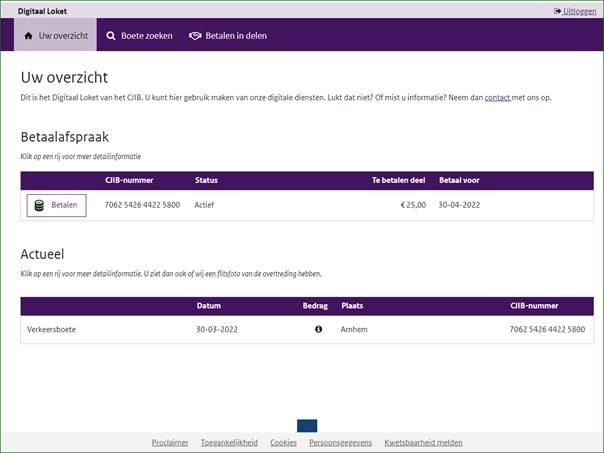Open the Verkeersboete row for details
Image resolution: width=604 pixels, height=453 pixels.
coord(51,329)
